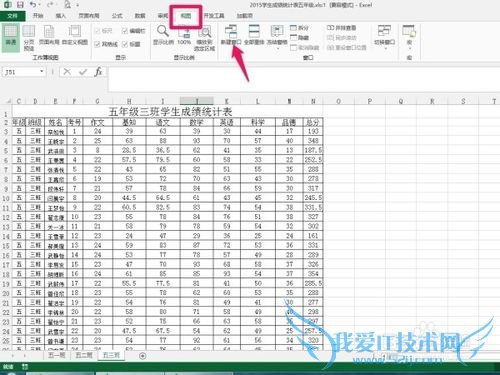Click Reset Window Position (重设窗口位置)
This screenshot has height=375, width=500.
click(x=347, y=48)
